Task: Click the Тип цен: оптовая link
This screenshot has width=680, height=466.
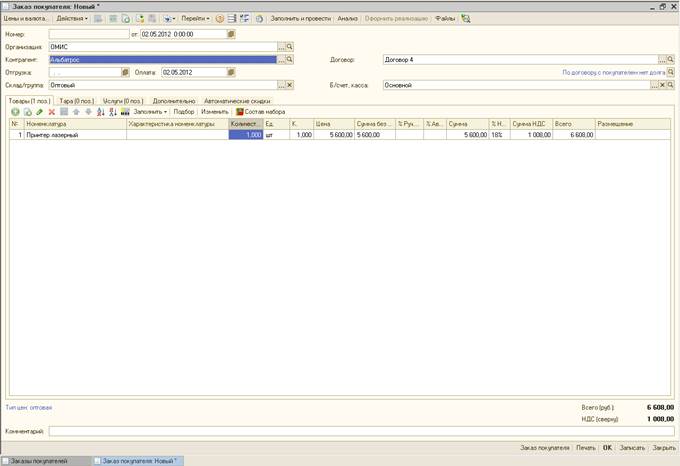Action: click(29, 407)
